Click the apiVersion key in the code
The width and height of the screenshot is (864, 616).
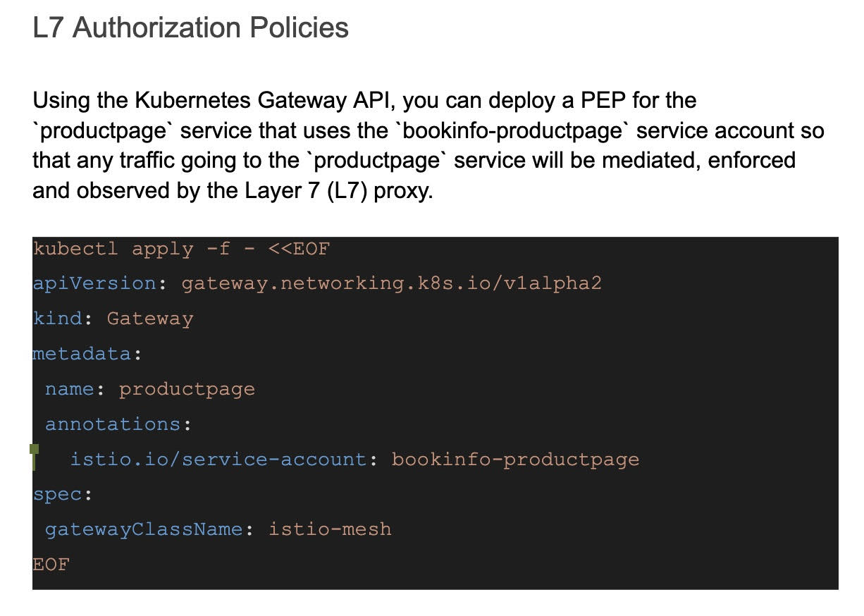(x=94, y=283)
